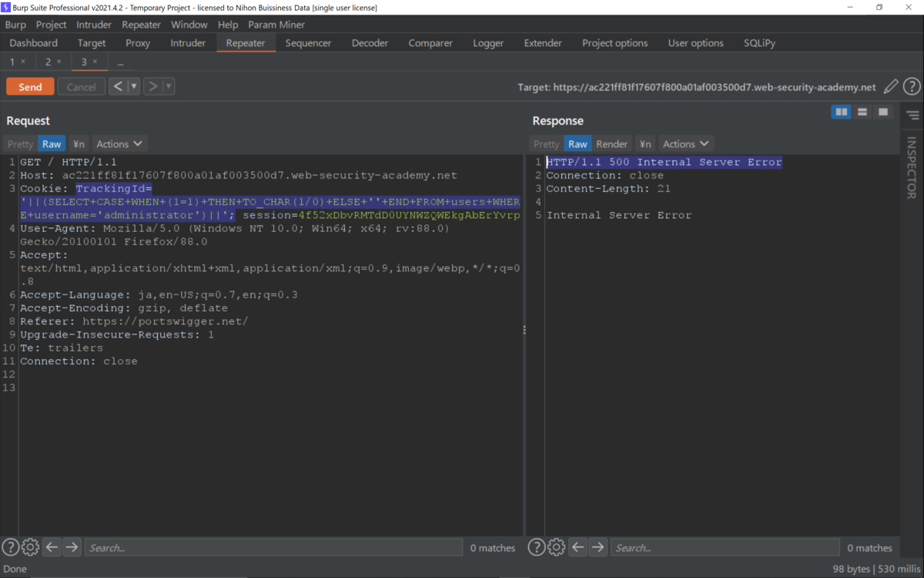Switch to the User options tab
The height and width of the screenshot is (578, 924).
click(x=696, y=43)
